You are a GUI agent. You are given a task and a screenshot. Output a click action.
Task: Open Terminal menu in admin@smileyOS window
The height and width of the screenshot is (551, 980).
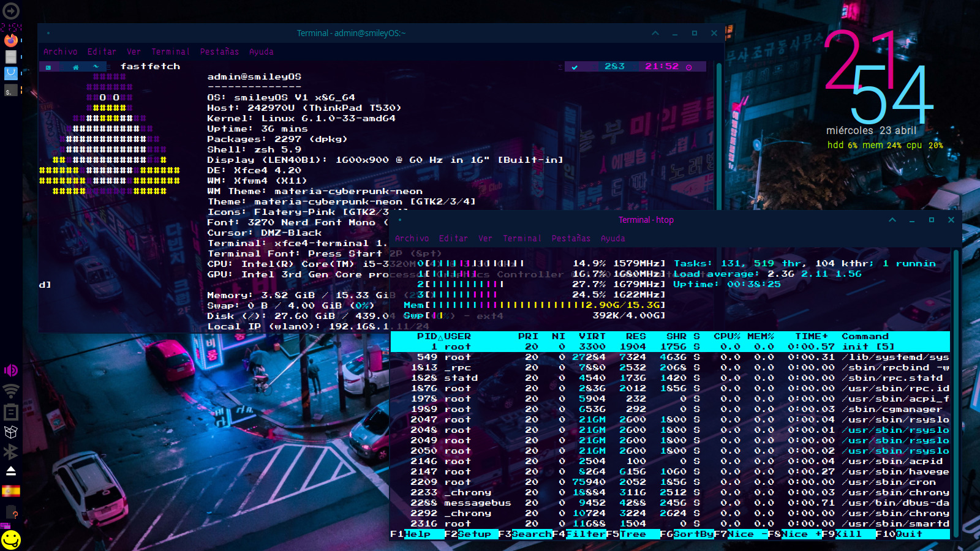point(170,52)
